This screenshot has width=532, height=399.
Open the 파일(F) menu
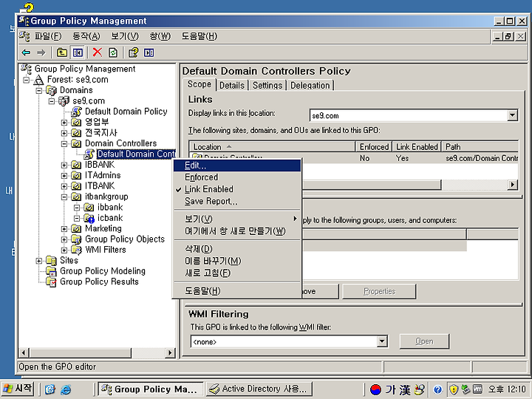pos(48,36)
